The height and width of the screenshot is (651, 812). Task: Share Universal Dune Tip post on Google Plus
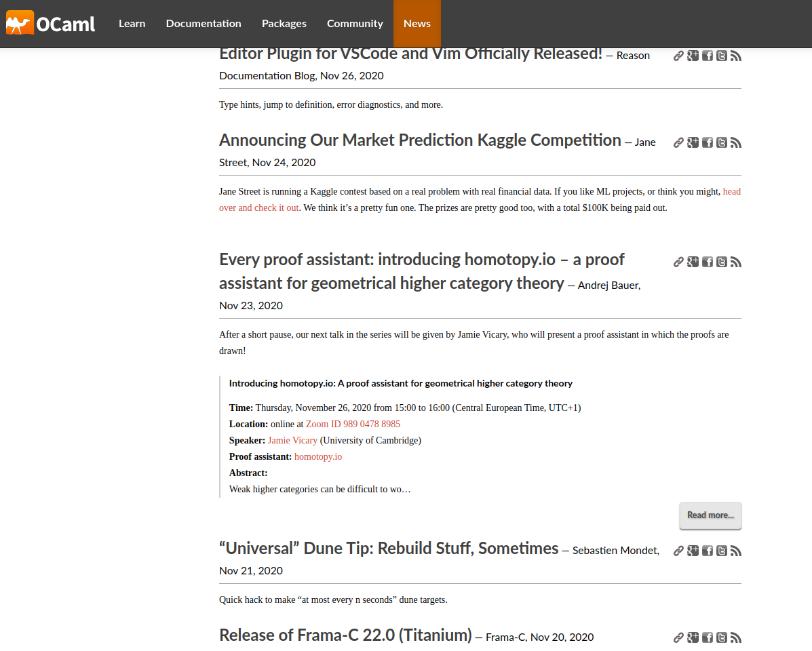click(693, 551)
